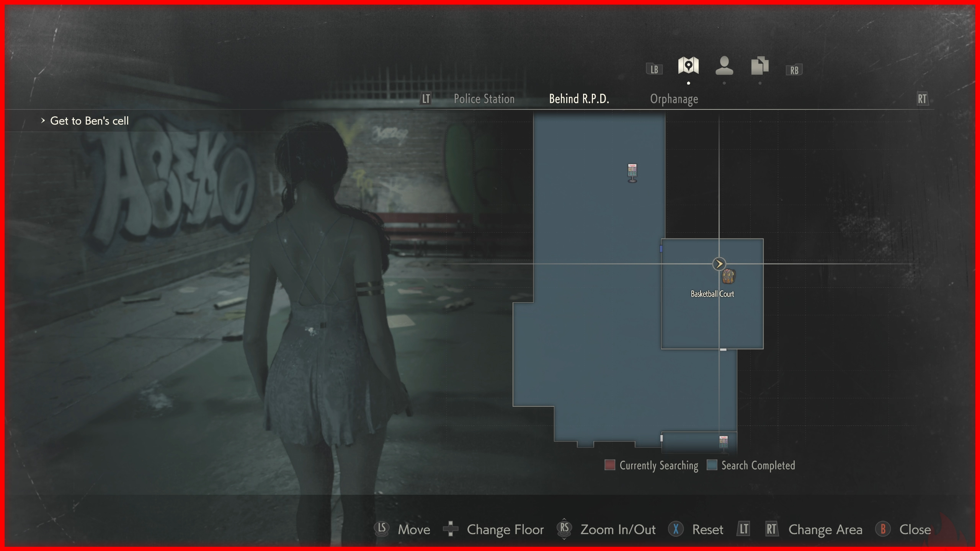Viewport: 980px width, 551px height.
Task: Click the typewriter icon in the upper map area
Action: pos(632,173)
